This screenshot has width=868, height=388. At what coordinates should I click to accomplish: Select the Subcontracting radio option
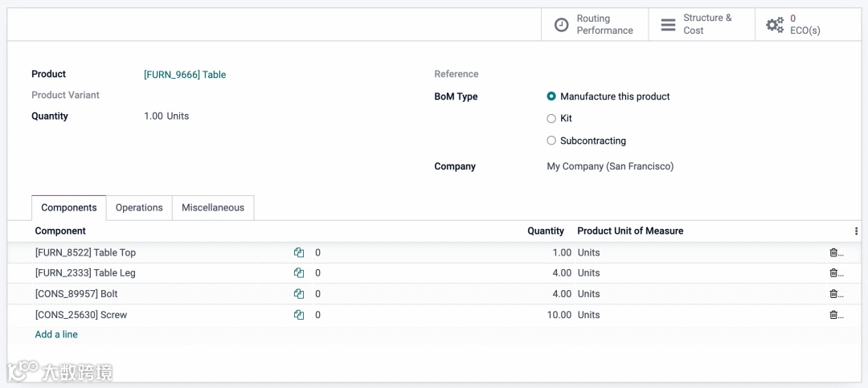pyautogui.click(x=551, y=141)
